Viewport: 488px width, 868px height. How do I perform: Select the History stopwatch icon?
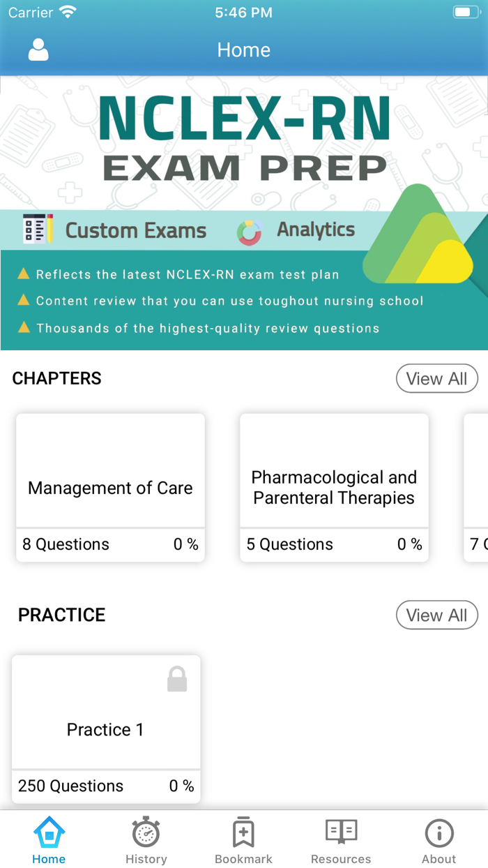[x=146, y=832]
